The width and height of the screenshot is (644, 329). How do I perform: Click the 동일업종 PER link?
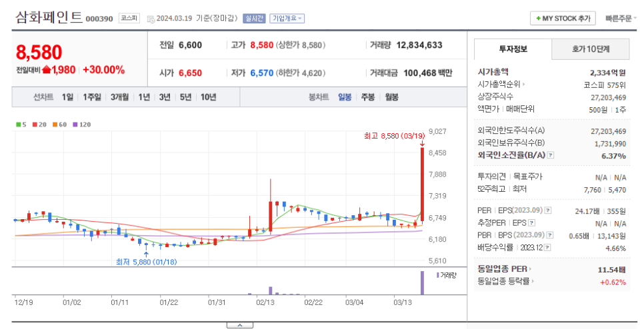[x=502, y=270]
